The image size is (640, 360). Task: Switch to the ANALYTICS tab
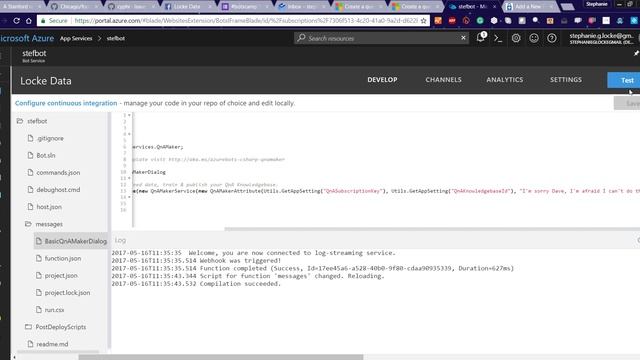click(504, 80)
